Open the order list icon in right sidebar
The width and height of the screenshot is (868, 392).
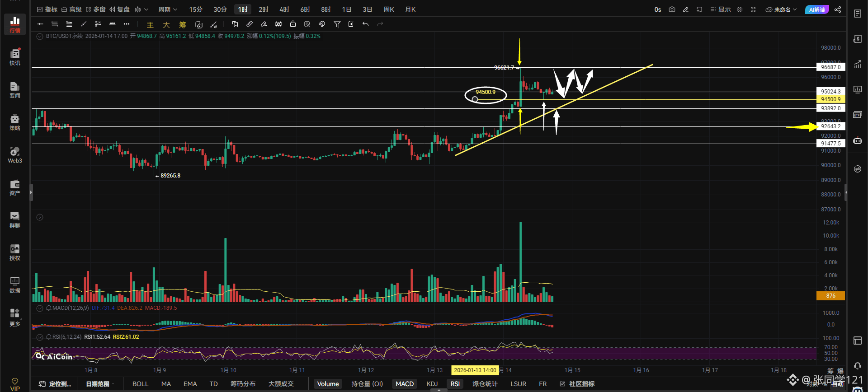(x=858, y=14)
